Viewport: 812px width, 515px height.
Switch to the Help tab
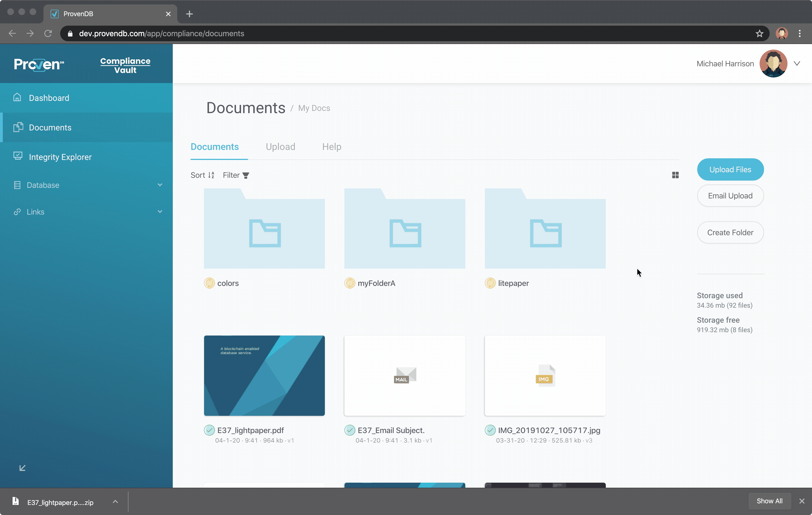click(332, 147)
